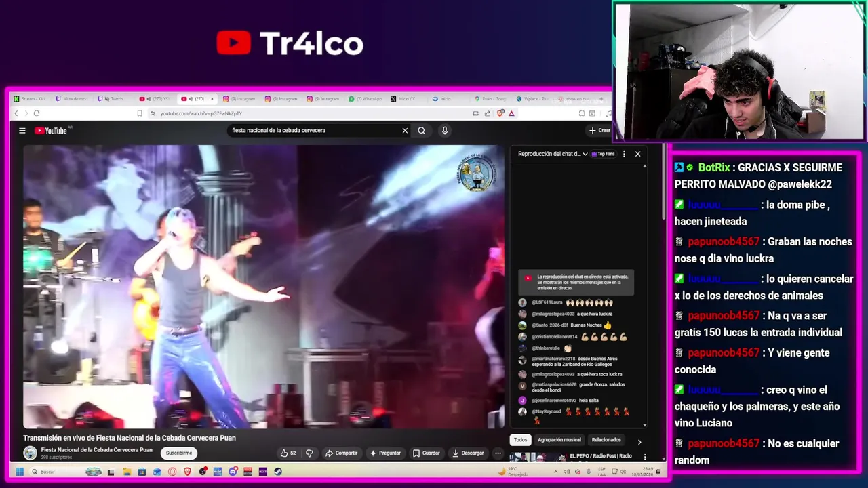Click the Brave shields lion icon

pyautogui.click(x=500, y=113)
